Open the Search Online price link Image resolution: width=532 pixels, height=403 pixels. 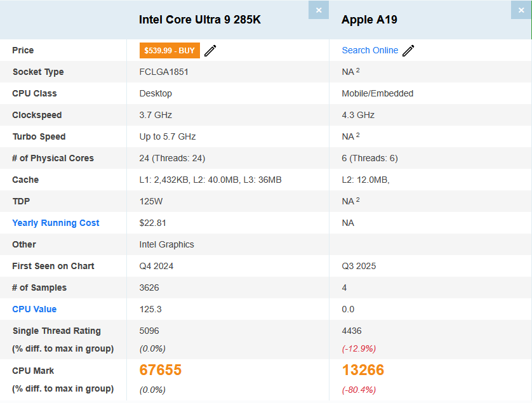(x=369, y=50)
